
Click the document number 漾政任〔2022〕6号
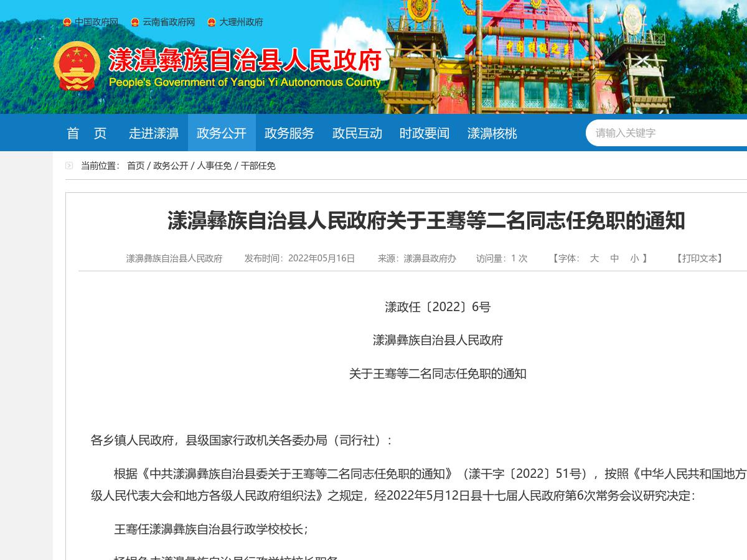(438, 307)
